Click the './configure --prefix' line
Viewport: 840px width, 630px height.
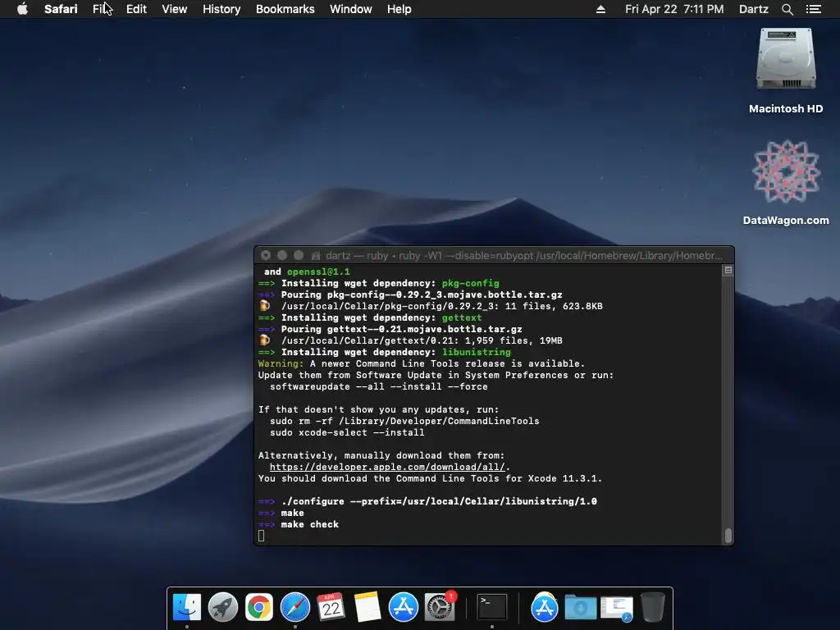pyautogui.click(x=439, y=501)
